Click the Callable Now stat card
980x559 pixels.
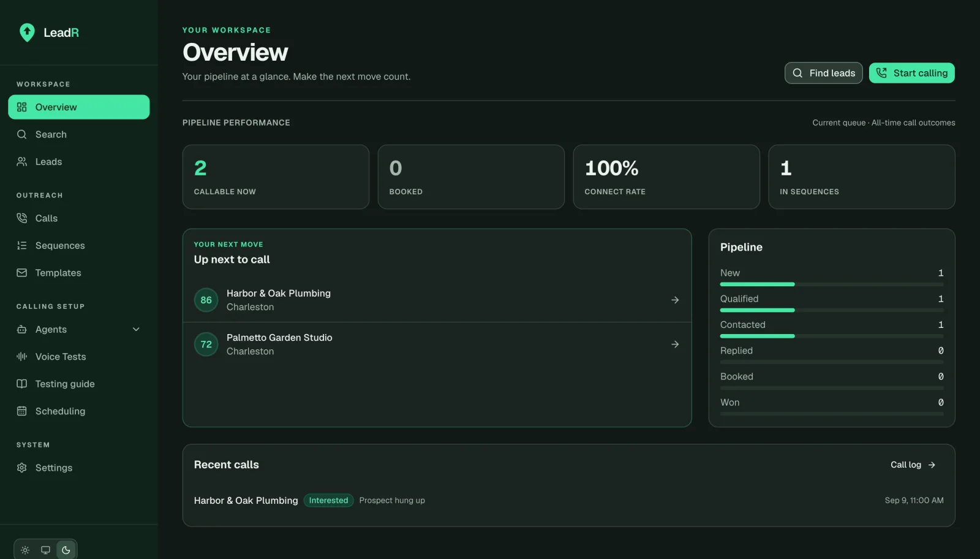point(276,177)
